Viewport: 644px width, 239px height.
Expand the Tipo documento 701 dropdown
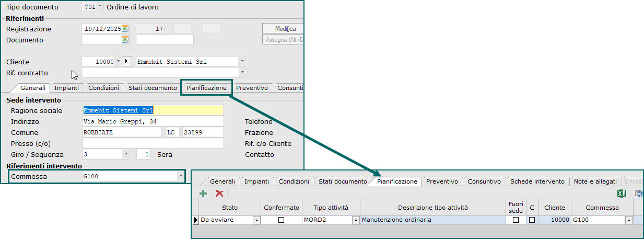click(100, 7)
